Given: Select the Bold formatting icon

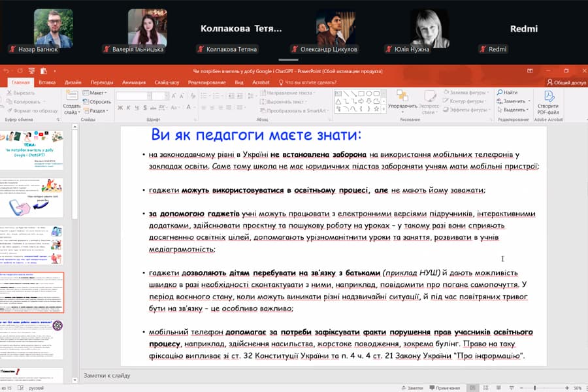Looking at the screenshot, I should coord(119,108).
